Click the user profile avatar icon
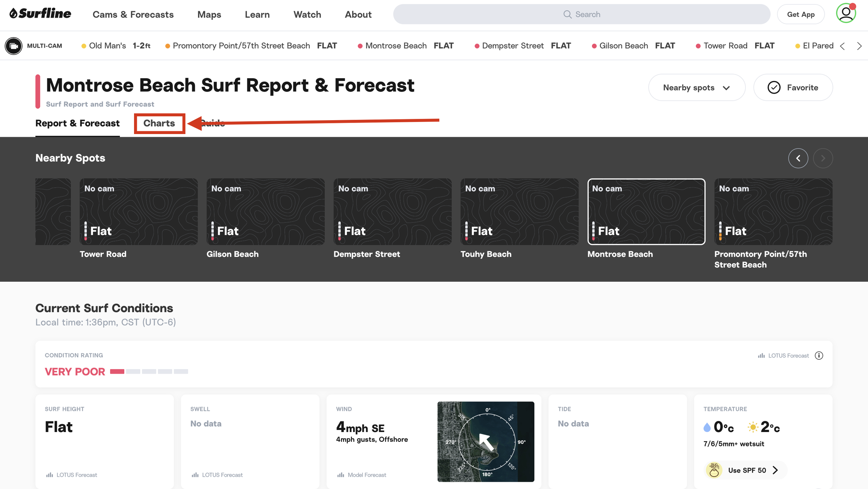Image resolution: width=868 pixels, height=489 pixels. coord(846,14)
